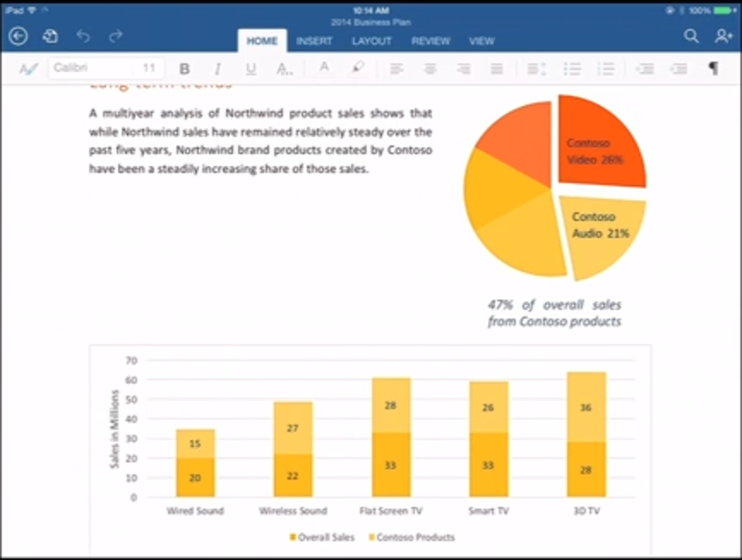Expand the line spacing options

coord(537,69)
